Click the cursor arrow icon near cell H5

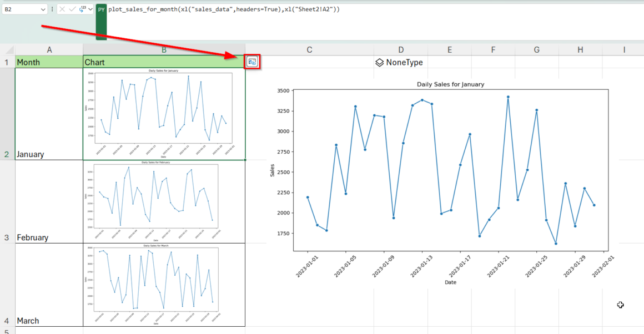tap(620, 305)
